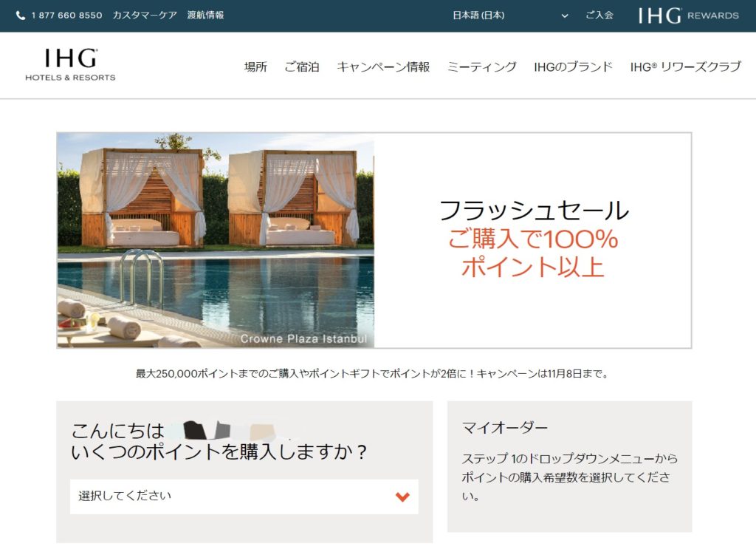This screenshot has width=756, height=549.
Task: Click the Crowne Plaza Istanbul pool photo
Action: (216, 240)
